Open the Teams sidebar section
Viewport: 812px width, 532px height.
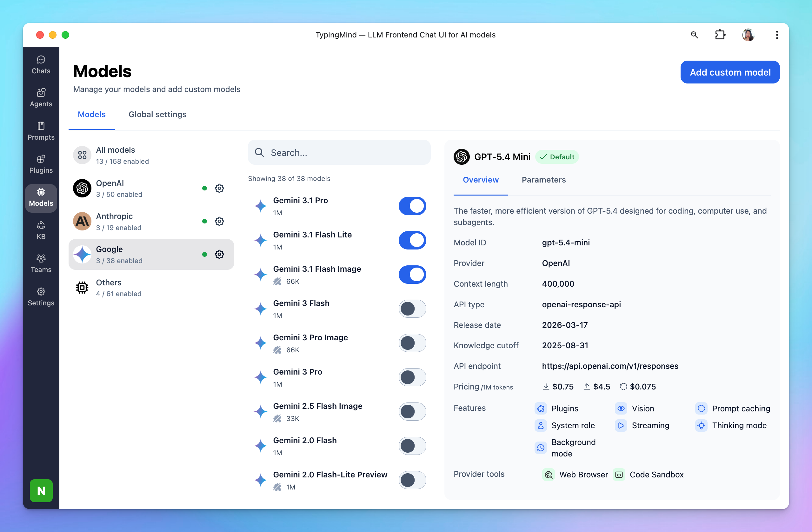pos(41,263)
